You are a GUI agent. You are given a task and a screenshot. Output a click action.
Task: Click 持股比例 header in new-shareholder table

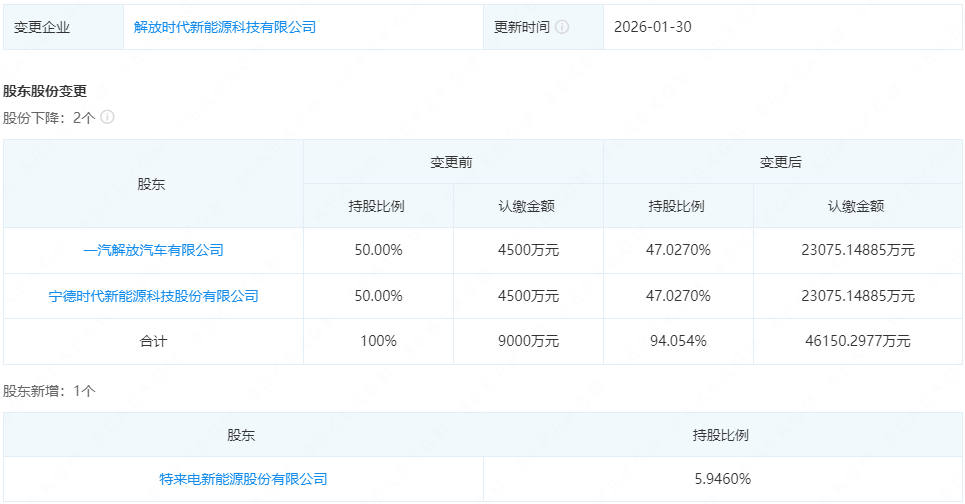pyautogui.click(x=723, y=435)
